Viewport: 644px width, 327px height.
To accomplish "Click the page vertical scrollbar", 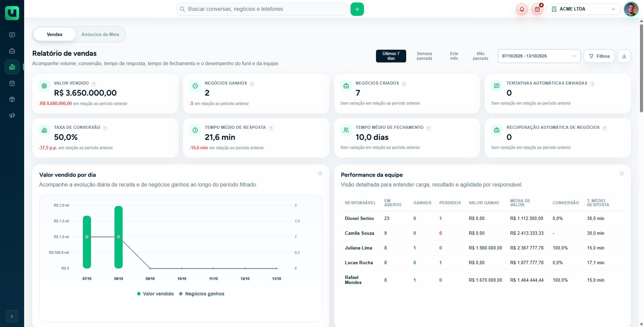I will (x=641, y=68).
